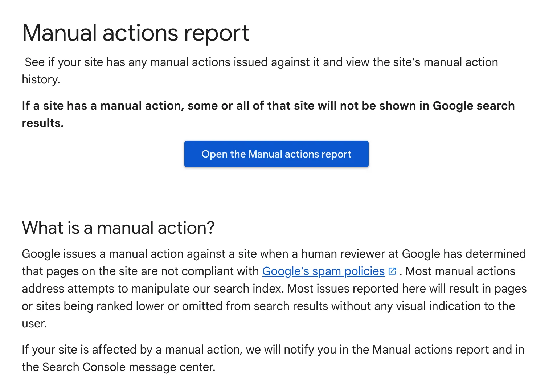553x392 pixels.
Task: Click the paragraph starting "See if your site"
Action: (260, 71)
